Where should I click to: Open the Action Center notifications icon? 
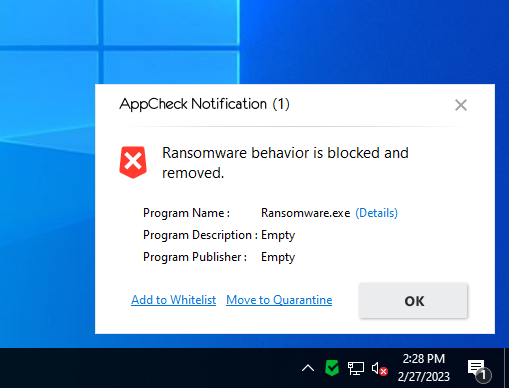click(479, 370)
